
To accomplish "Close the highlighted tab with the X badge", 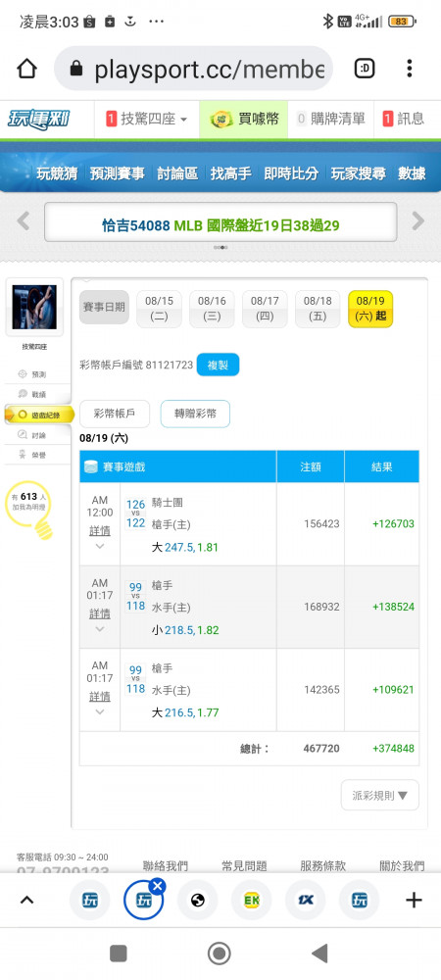I will [x=158, y=886].
